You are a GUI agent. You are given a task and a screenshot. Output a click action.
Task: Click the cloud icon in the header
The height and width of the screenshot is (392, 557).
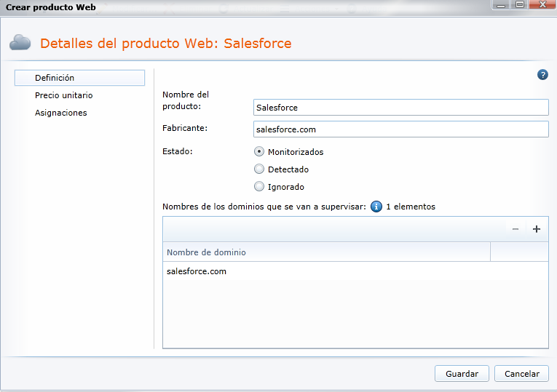pyautogui.click(x=20, y=43)
